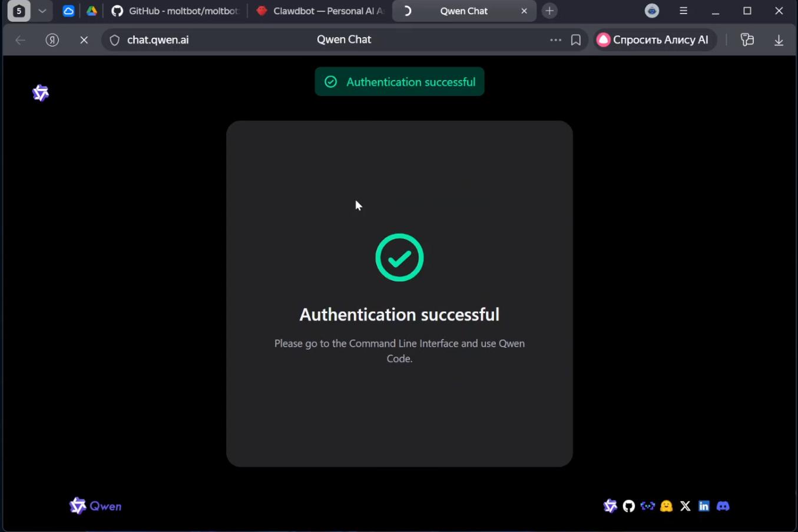Screen dimensions: 798x532
Task: Click the Qwen star logo at top left
Action: tap(41, 93)
